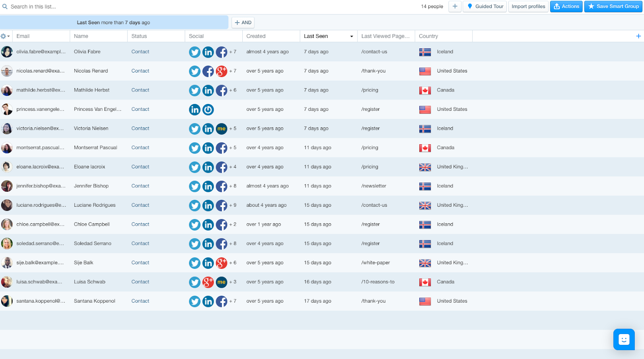Open Luisa Schwab's about.me icon
644x359 pixels.
tap(221, 282)
